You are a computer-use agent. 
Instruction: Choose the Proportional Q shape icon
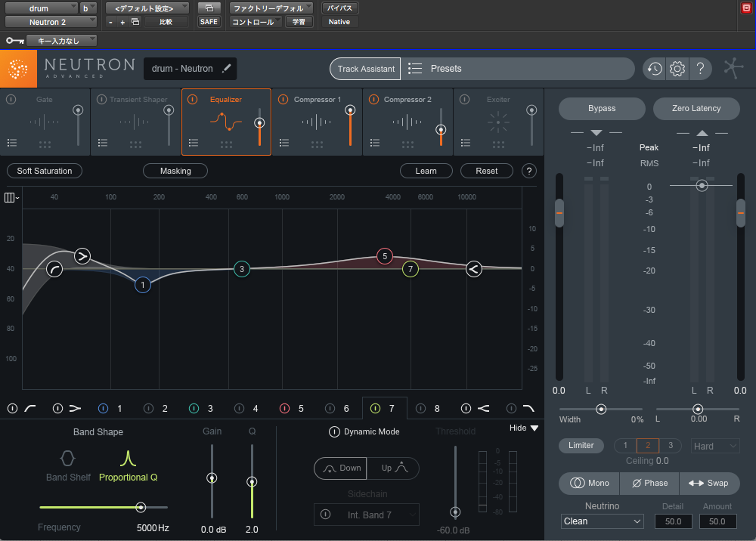(x=128, y=458)
